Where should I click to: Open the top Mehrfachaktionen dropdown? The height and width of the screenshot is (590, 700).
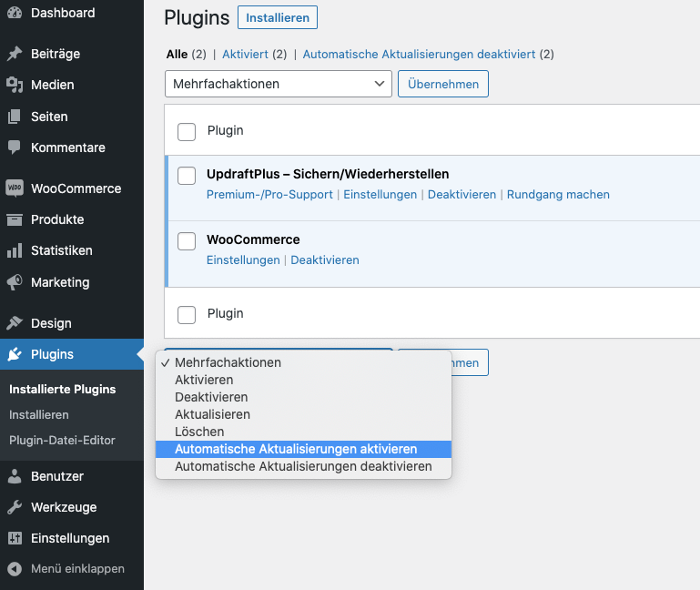[279, 84]
